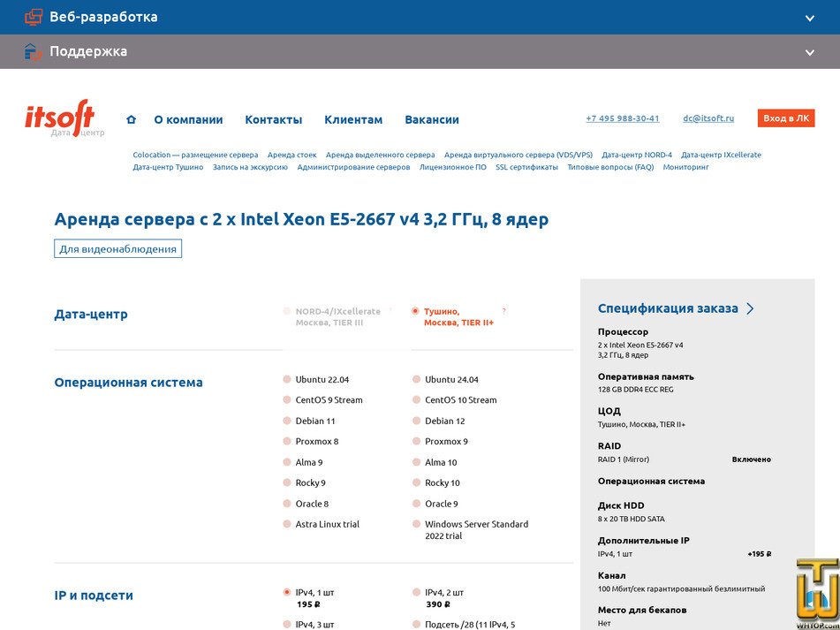Select Proxmox 9 option
Viewport: 840px width, 630px height.
(416, 442)
